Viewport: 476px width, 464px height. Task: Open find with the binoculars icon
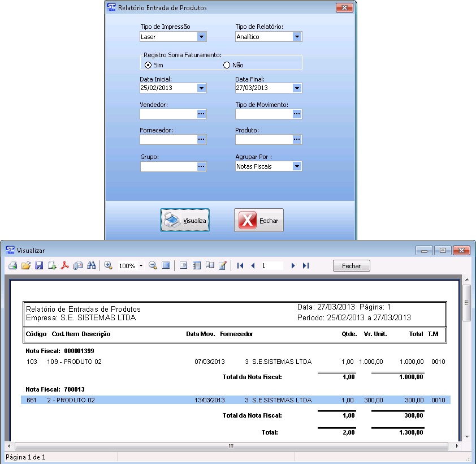(91, 265)
